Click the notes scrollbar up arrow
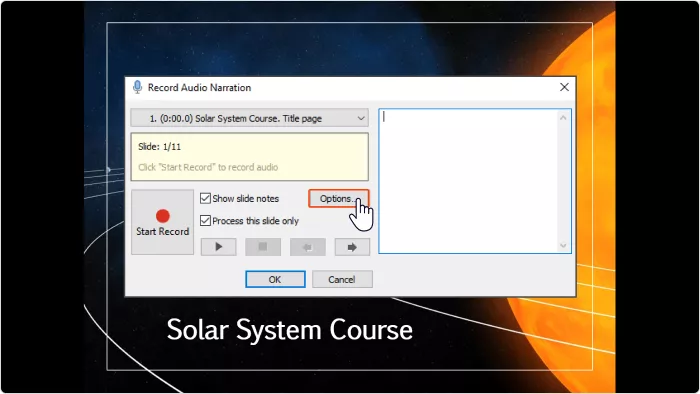Image resolution: width=700 pixels, height=394 pixels. pos(563,118)
